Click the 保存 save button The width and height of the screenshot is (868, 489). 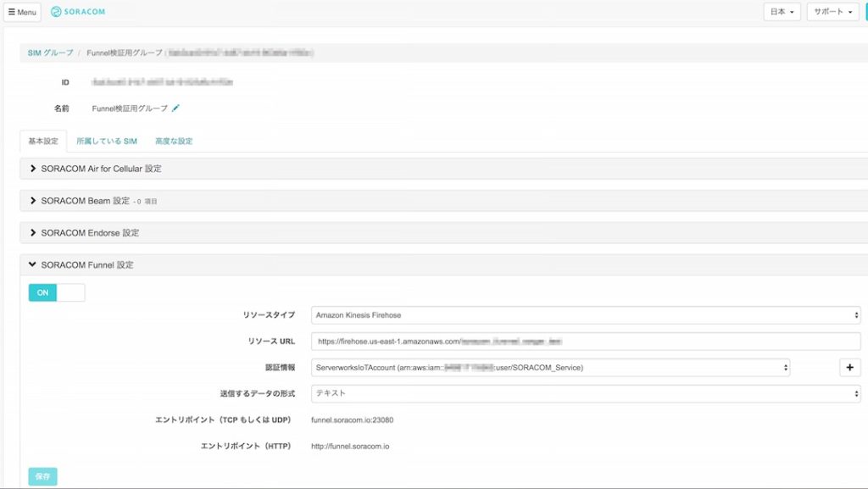tap(42, 476)
